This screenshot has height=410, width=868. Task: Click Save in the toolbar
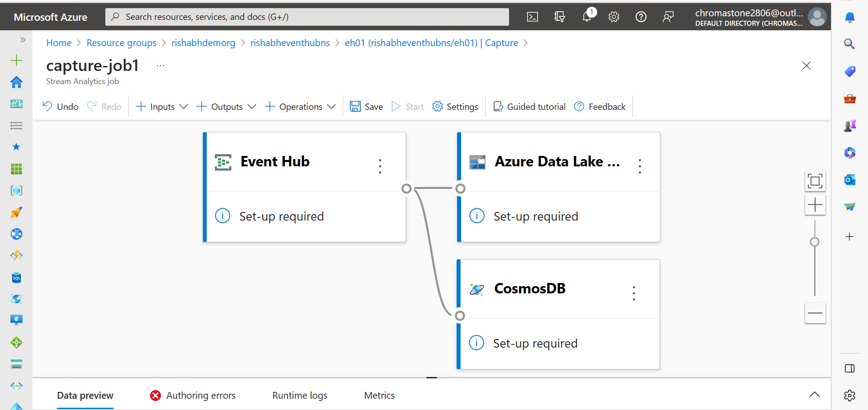pos(367,107)
